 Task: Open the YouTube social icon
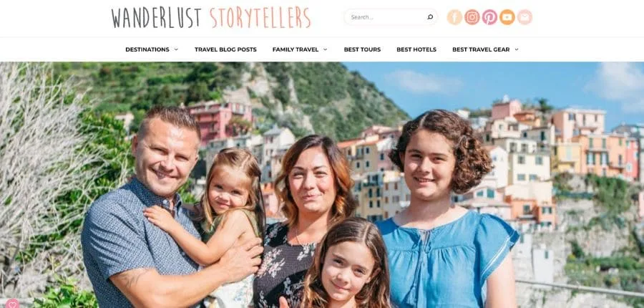(x=507, y=17)
